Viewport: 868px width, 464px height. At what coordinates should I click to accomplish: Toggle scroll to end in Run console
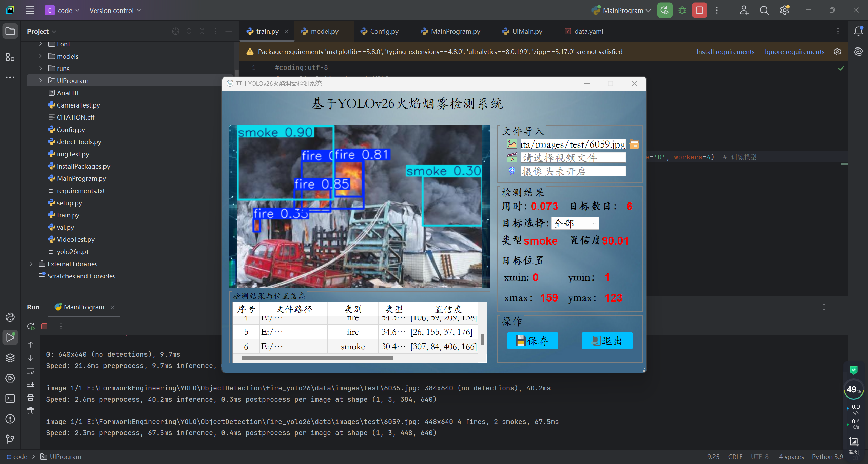tap(31, 384)
